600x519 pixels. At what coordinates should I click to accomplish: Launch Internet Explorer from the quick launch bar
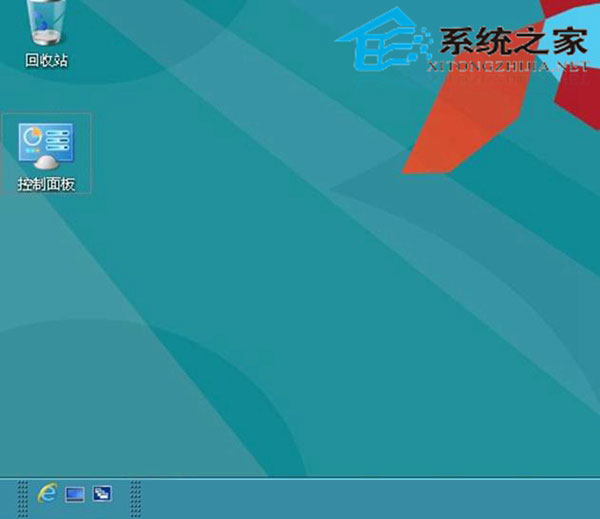[x=47, y=494]
